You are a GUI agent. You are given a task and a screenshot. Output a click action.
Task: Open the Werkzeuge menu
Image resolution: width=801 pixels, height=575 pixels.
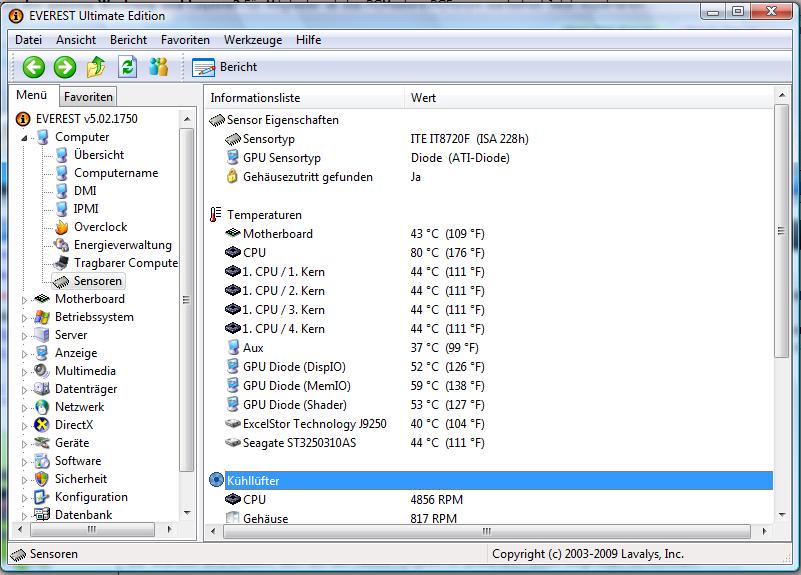click(x=253, y=40)
